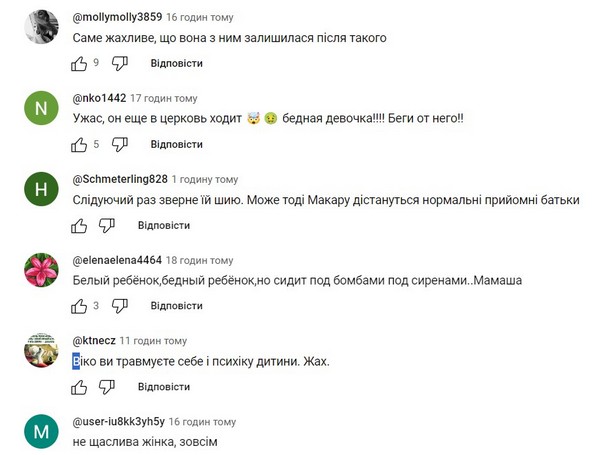Like the comment by @elenaelena4464

[80, 306]
